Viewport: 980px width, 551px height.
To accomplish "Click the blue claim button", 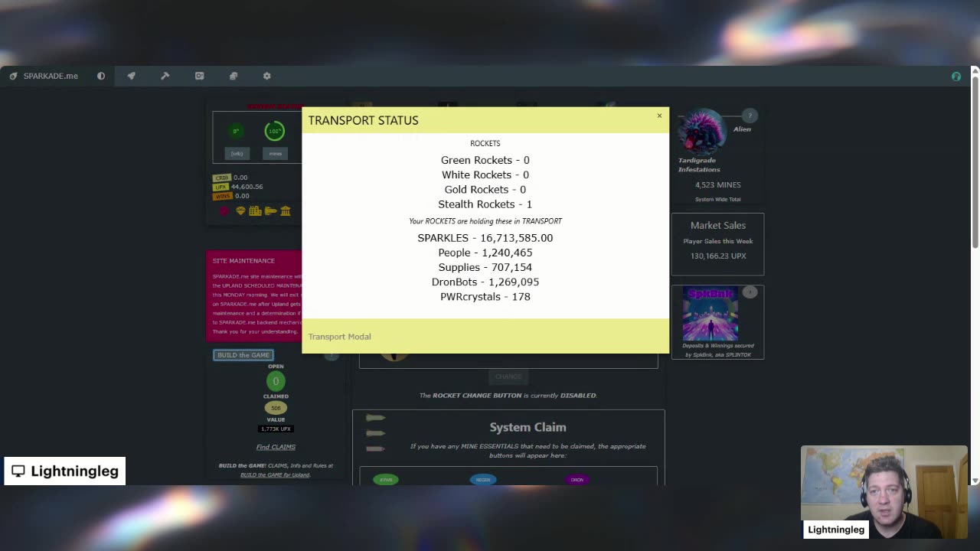I will [483, 480].
